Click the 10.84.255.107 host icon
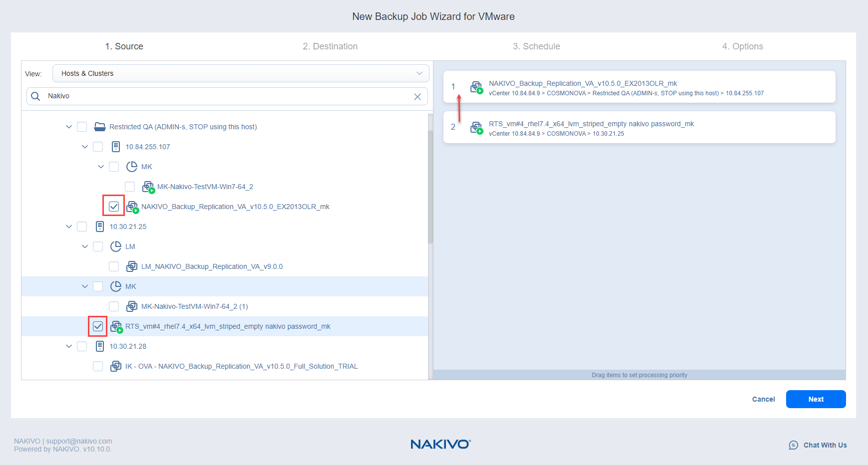 116,147
